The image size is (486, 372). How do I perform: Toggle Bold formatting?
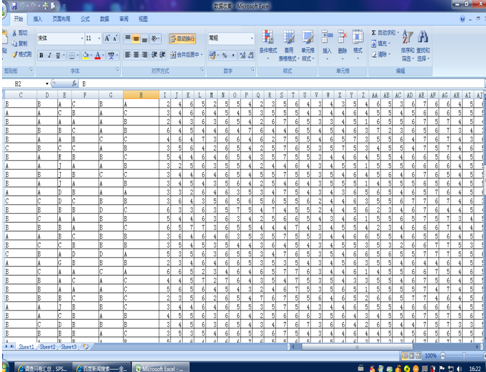[x=41, y=55]
